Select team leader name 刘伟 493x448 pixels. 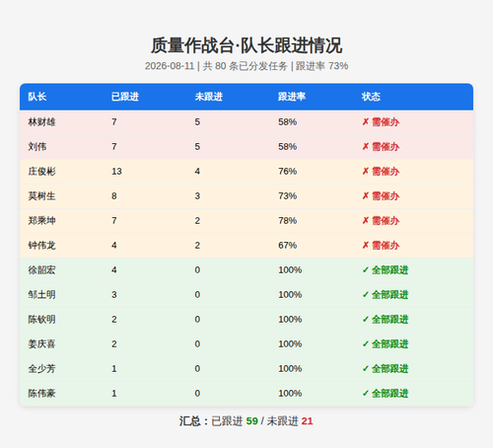[37, 147]
